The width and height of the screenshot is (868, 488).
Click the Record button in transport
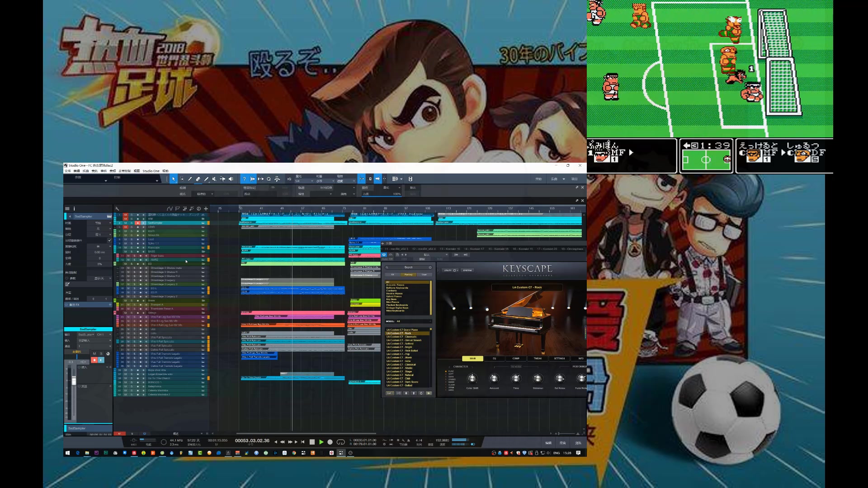[x=330, y=442]
